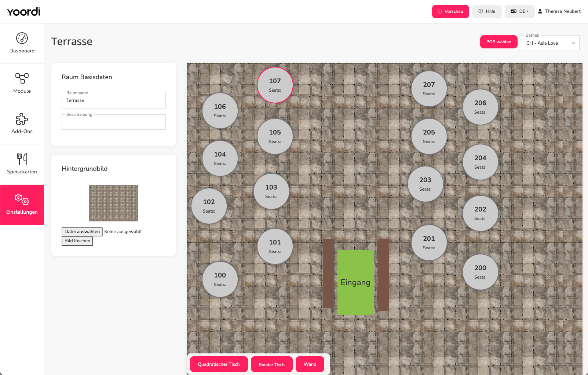The height and width of the screenshot is (375, 588).
Task: Select table 107
Action: [x=275, y=85]
